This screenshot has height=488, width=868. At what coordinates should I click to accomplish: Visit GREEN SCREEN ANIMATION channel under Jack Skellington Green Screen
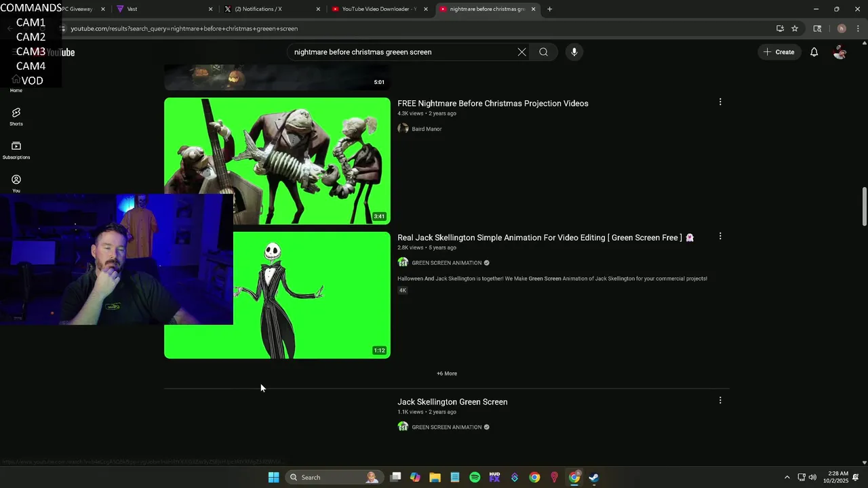coord(447,427)
